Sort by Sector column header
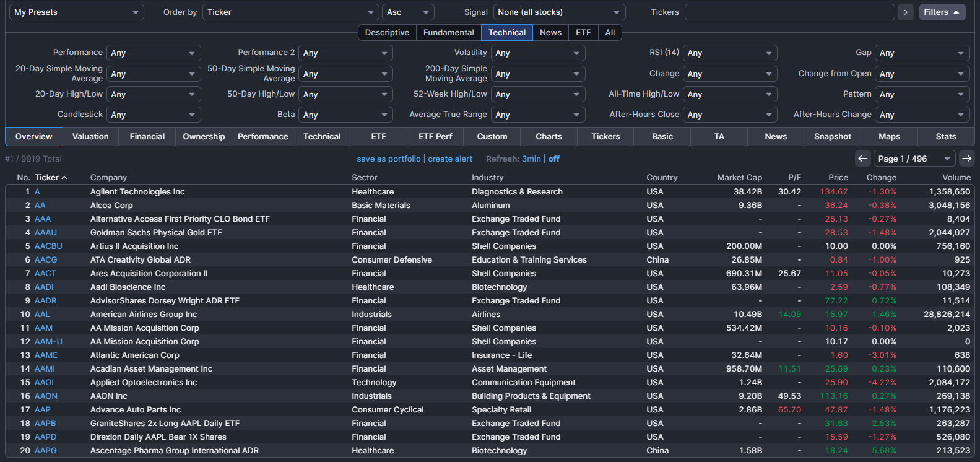 pos(365,178)
